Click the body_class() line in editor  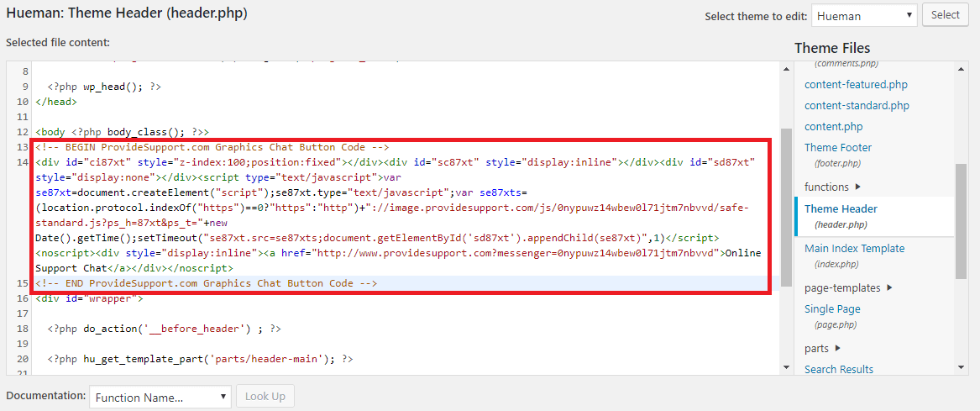122,132
